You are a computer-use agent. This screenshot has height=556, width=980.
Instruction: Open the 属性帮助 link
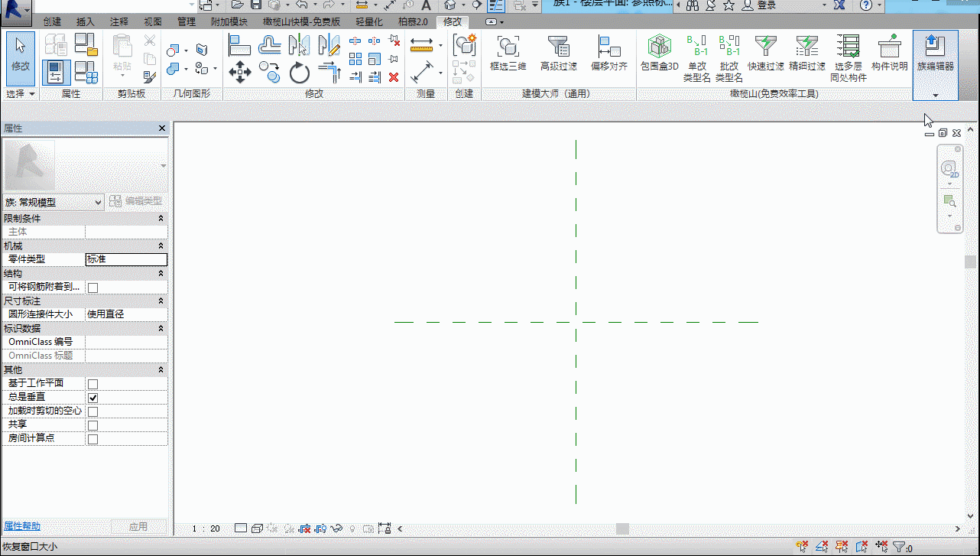tap(22, 526)
